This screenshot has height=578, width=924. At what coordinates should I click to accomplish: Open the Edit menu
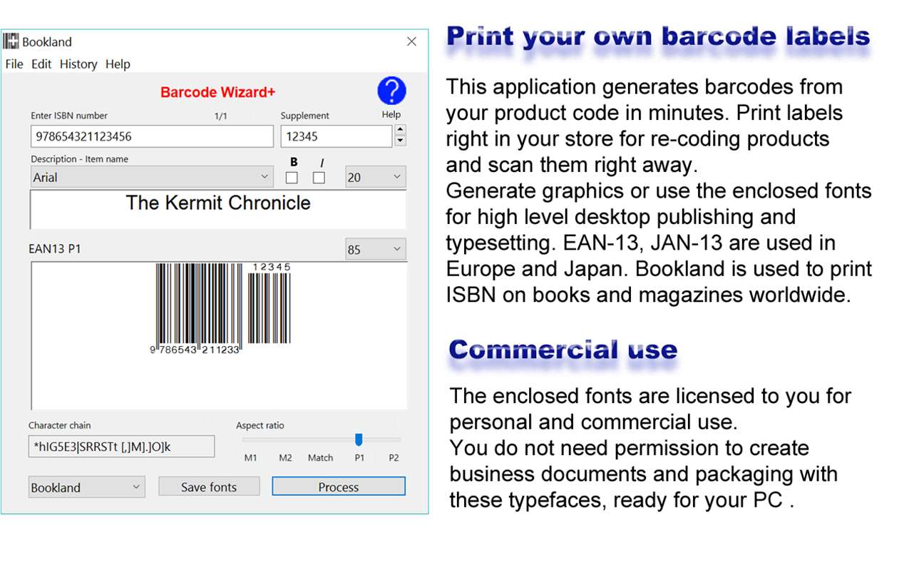[x=41, y=64]
